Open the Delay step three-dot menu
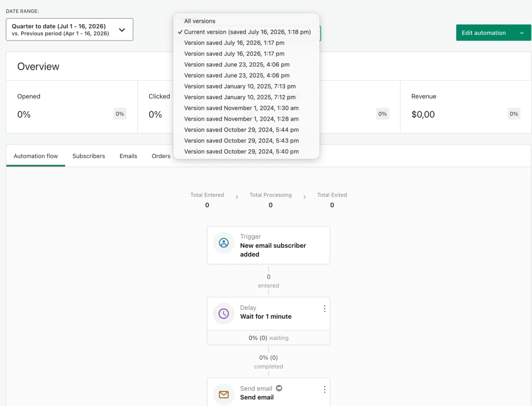Screen dimensions: 532x406 [325, 309]
